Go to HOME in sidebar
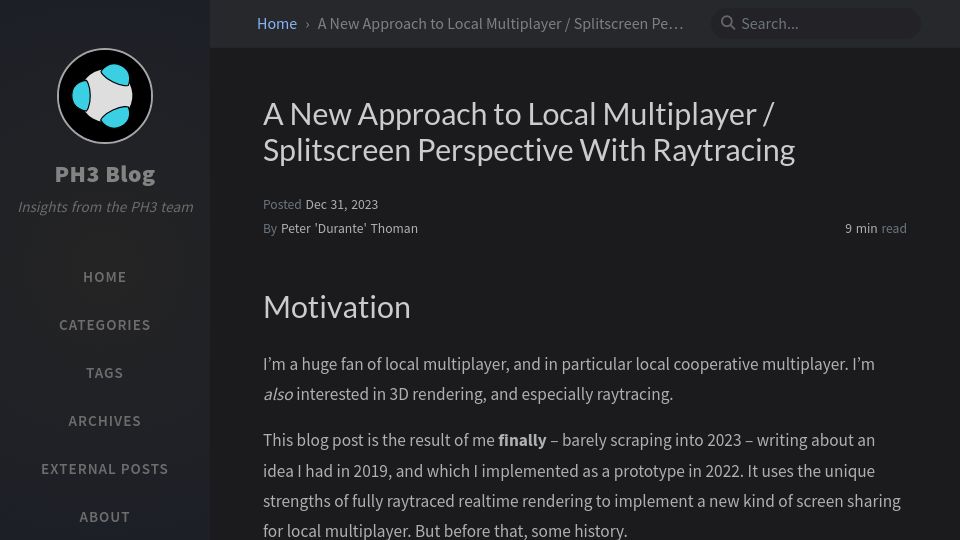Screen dimensions: 960x540 [x=105, y=277]
